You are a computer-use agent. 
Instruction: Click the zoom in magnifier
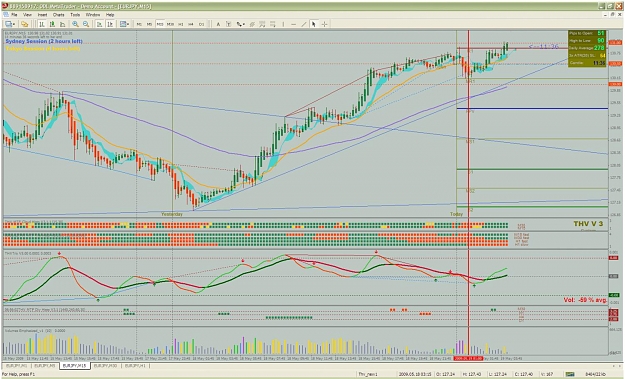pos(75,24)
